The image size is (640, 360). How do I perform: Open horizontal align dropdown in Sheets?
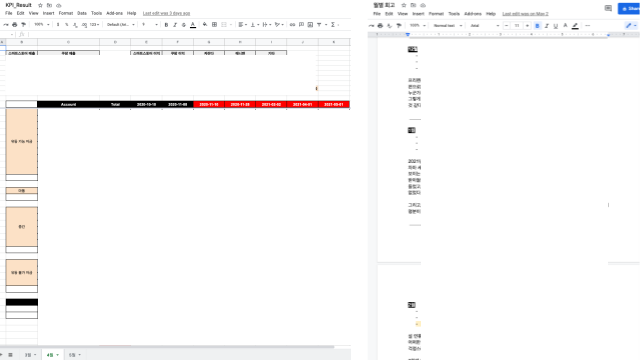[x=242, y=24]
